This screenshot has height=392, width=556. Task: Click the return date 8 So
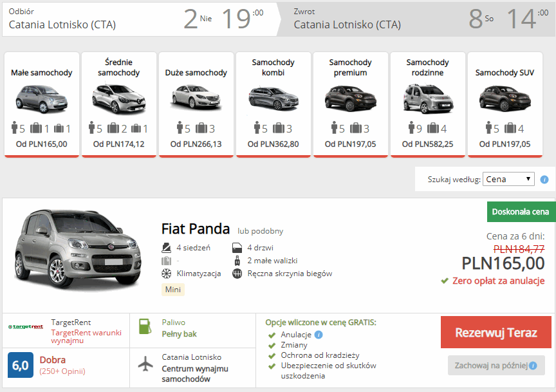pyautogui.click(x=481, y=19)
